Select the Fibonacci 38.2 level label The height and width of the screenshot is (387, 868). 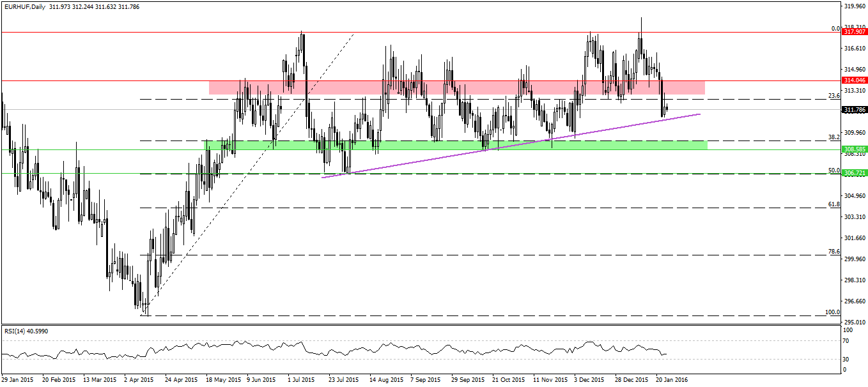833,137
